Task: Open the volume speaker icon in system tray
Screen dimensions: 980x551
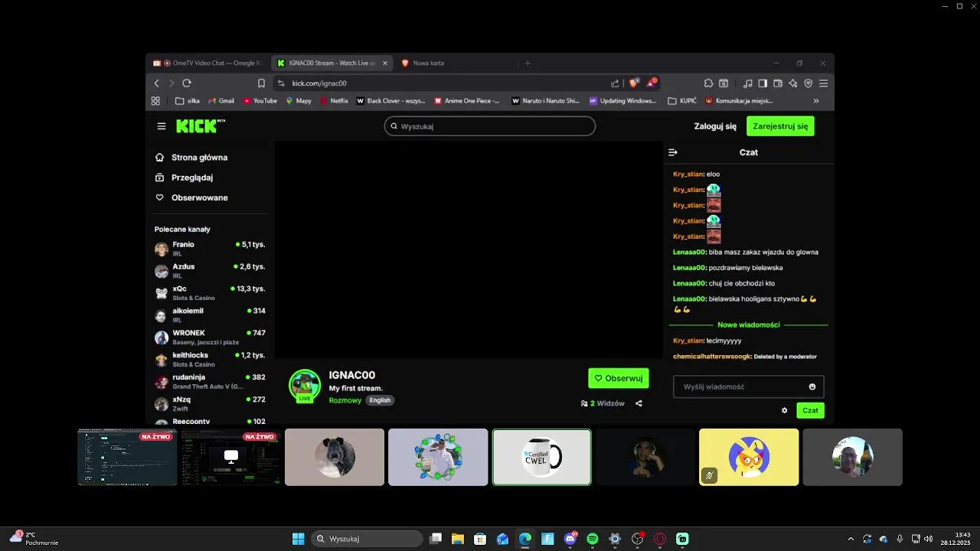Action: 928,539
